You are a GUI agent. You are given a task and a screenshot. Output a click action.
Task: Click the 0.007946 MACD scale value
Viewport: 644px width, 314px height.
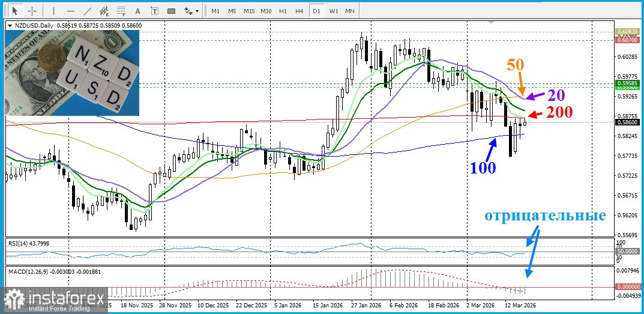tap(628, 271)
